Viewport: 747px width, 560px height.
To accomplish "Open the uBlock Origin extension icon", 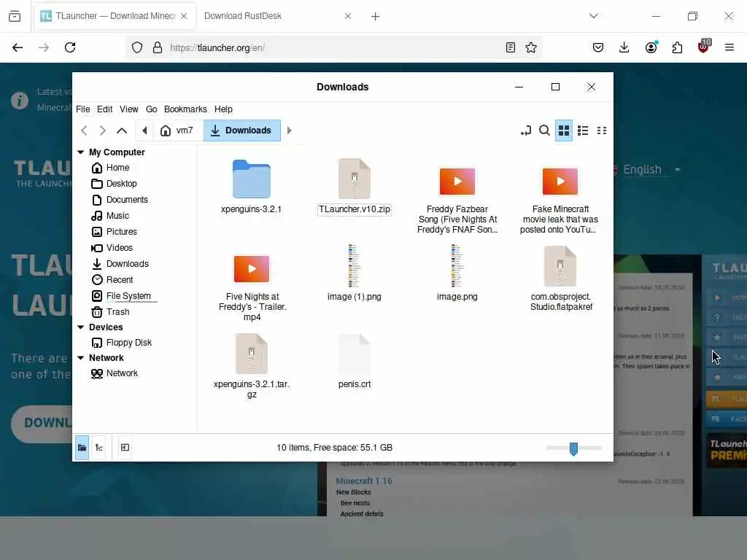I will pos(703,47).
